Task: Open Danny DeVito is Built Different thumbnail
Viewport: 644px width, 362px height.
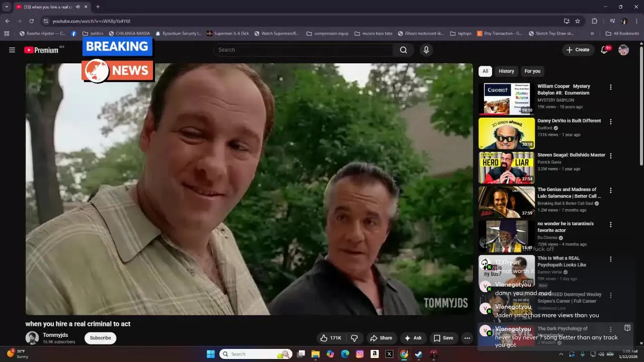Action: coord(506,133)
